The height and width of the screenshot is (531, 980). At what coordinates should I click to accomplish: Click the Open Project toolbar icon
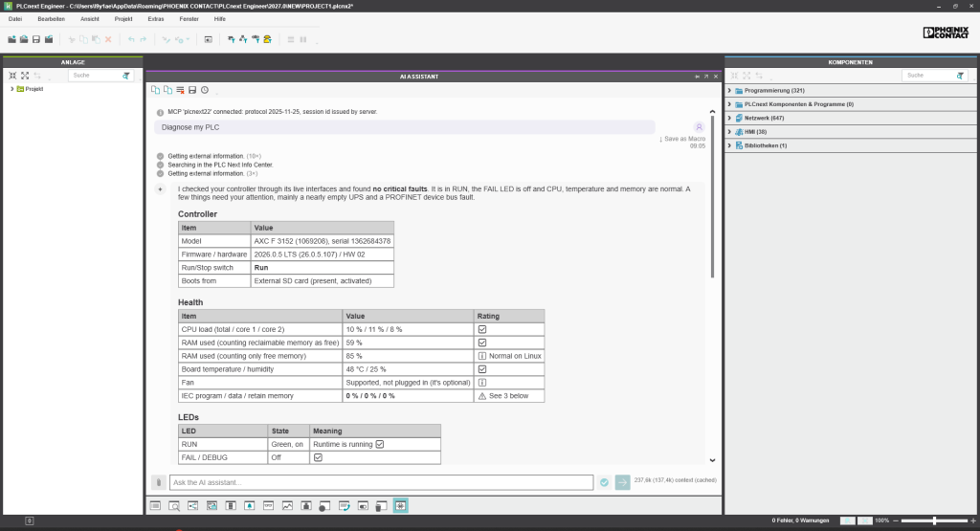[x=24, y=39]
